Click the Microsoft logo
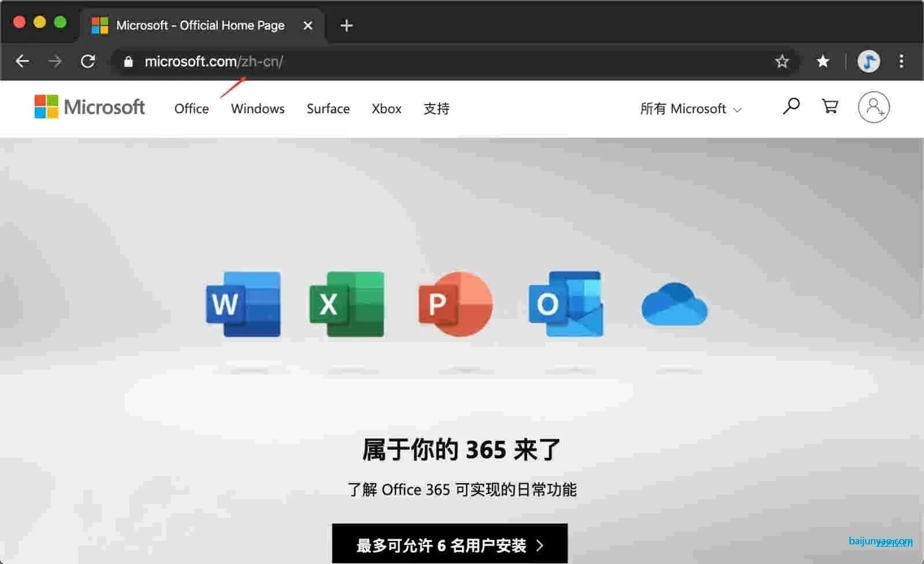The width and height of the screenshot is (924, 564). 90,107
